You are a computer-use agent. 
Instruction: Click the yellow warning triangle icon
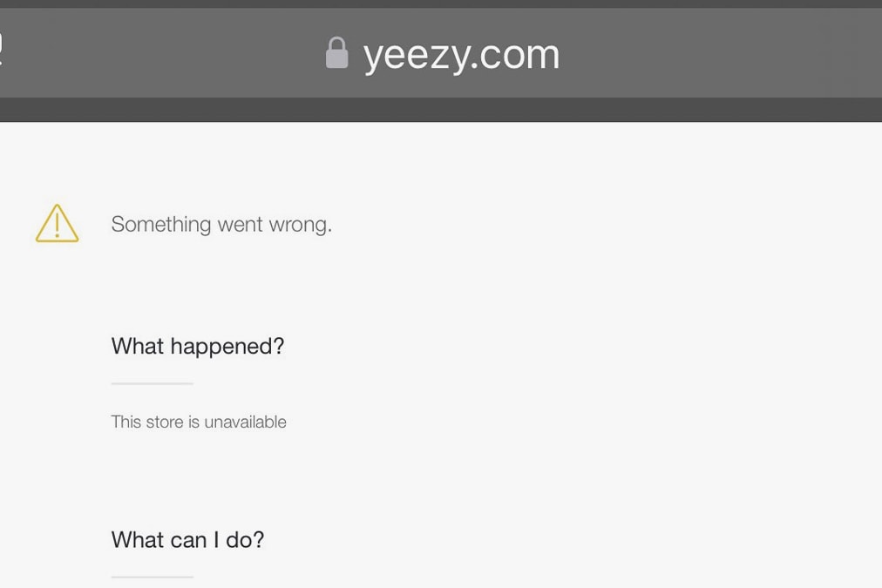(57, 224)
